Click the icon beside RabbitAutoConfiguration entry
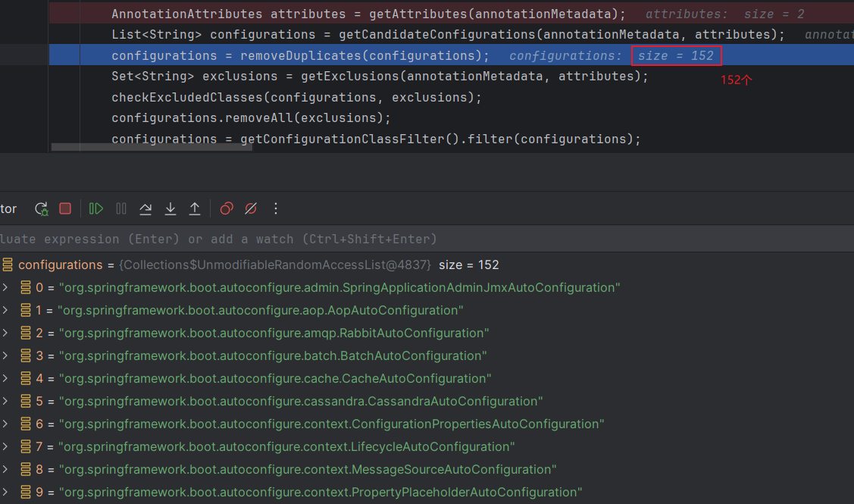 coord(26,333)
